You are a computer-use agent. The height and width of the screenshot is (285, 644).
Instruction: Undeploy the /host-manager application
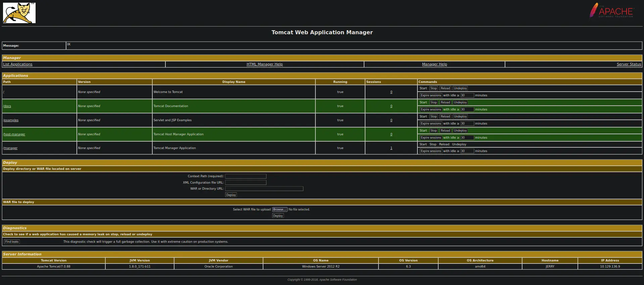point(460,131)
